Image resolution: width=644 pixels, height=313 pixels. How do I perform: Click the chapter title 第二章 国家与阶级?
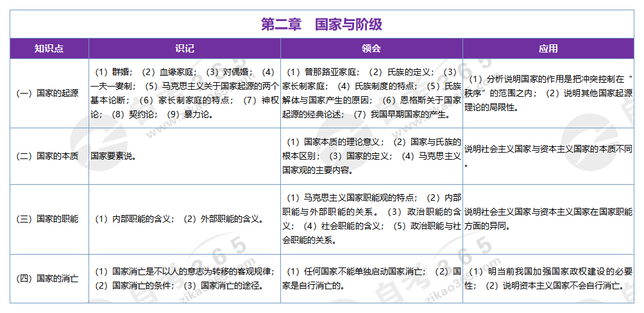point(321,24)
